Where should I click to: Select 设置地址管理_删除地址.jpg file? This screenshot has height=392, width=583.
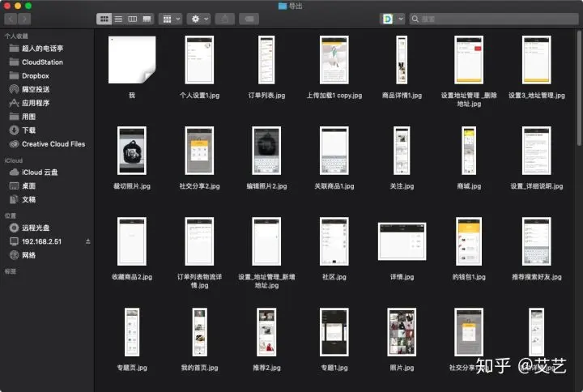[469, 60]
